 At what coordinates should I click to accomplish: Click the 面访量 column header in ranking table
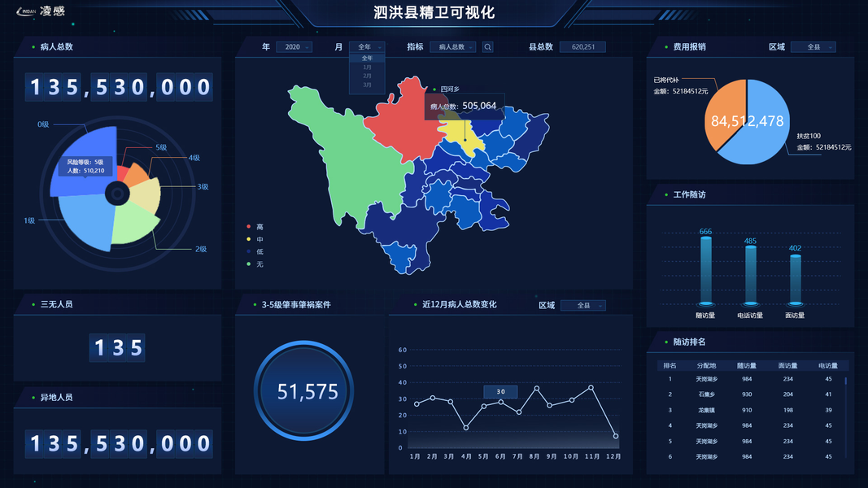click(x=787, y=366)
